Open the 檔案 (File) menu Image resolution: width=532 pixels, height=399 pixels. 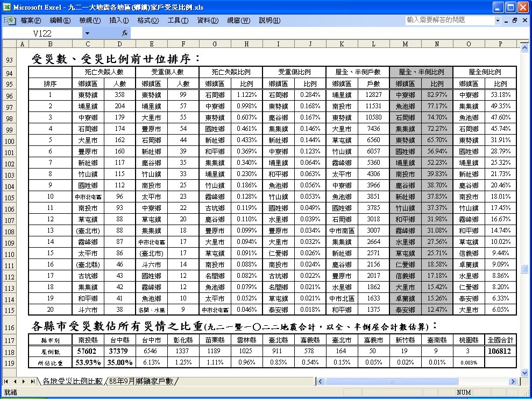30,20
